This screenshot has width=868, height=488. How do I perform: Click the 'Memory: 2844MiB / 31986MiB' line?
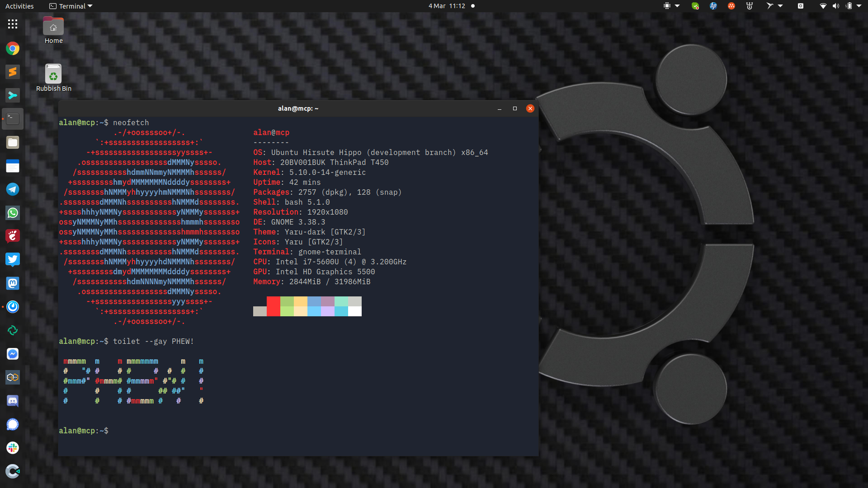point(312,282)
